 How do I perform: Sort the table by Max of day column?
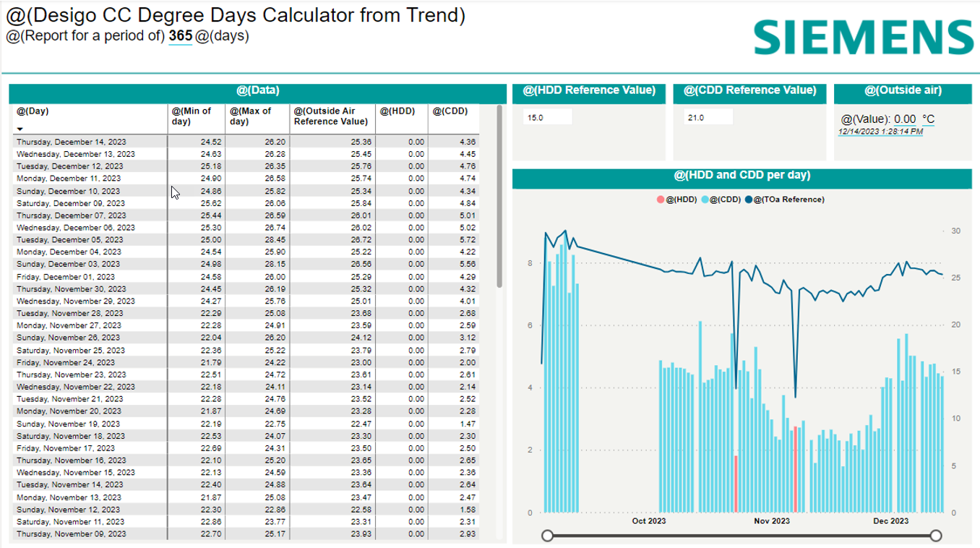(250, 116)
